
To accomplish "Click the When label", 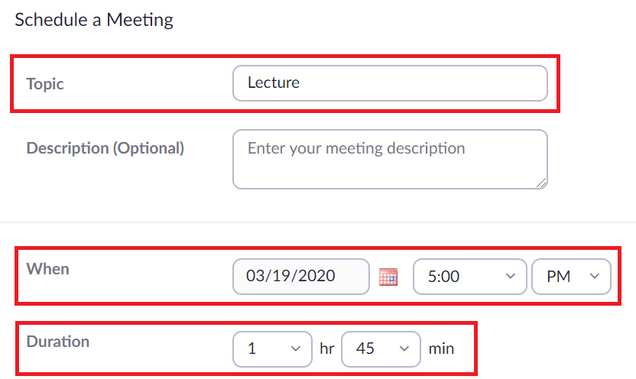I will pyautogui.click(x=48, y=269).
